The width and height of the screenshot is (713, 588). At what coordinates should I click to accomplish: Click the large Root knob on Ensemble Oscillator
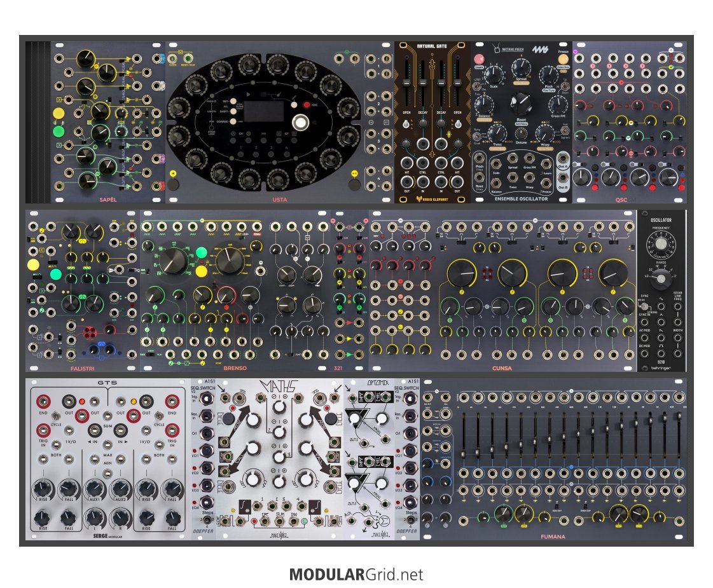[521, 103]
